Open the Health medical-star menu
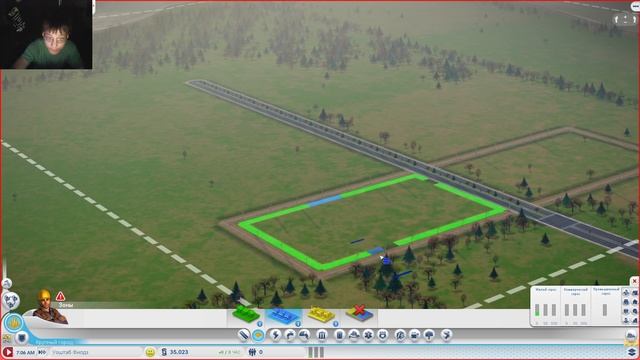640x360 pixels. [x=368, y=335]
